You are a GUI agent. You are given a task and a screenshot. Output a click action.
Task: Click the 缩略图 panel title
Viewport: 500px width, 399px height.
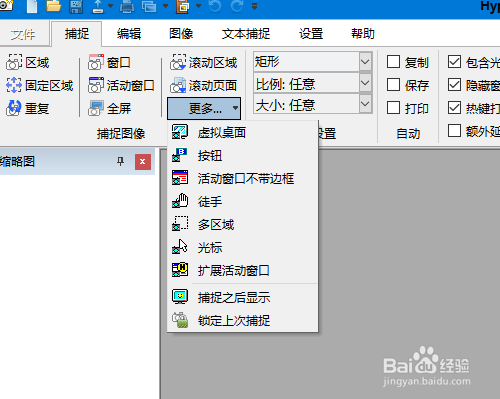tap(17, 162)
